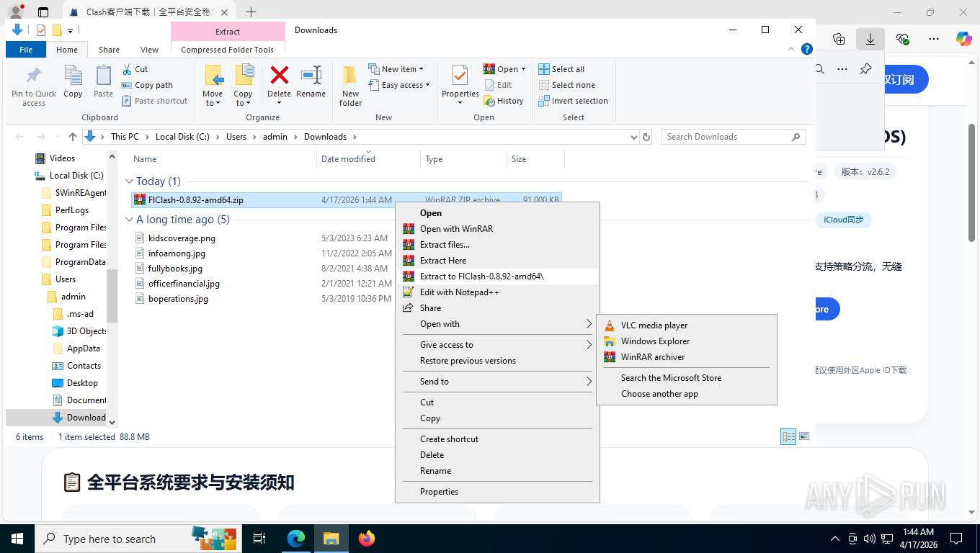Click the Refresh button beside address bar
Viewport: 980px width, 553px height.
(x=646, y=137)
